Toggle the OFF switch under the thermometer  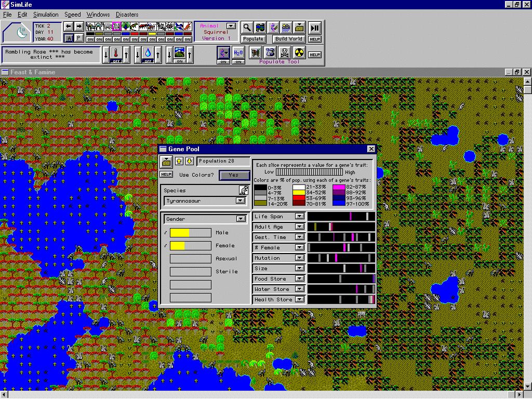116,61
